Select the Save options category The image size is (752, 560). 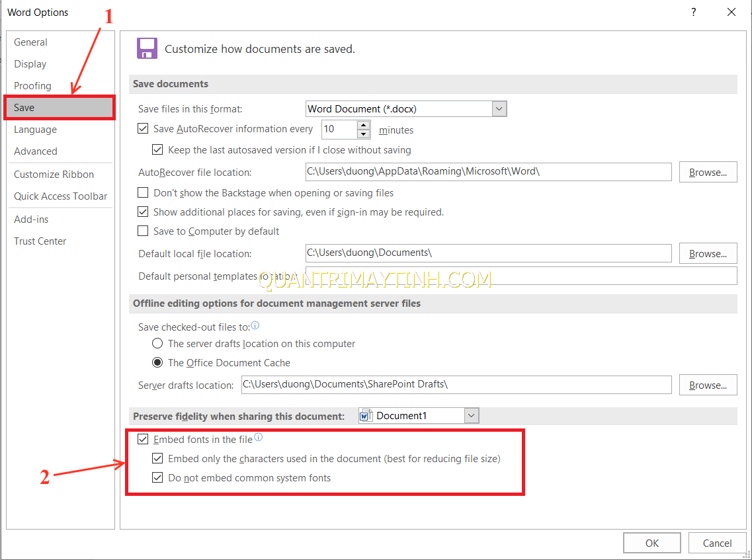60,107
